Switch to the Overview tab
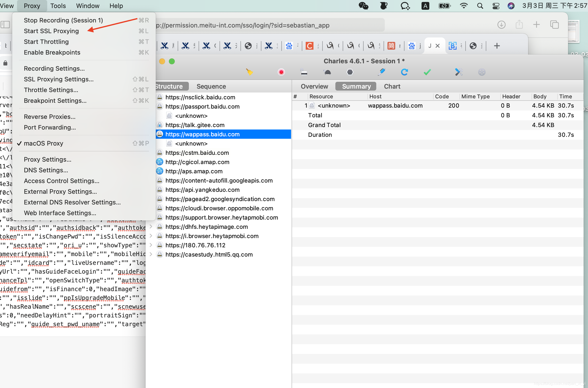The image size is (588, 388). click(314, 86)
